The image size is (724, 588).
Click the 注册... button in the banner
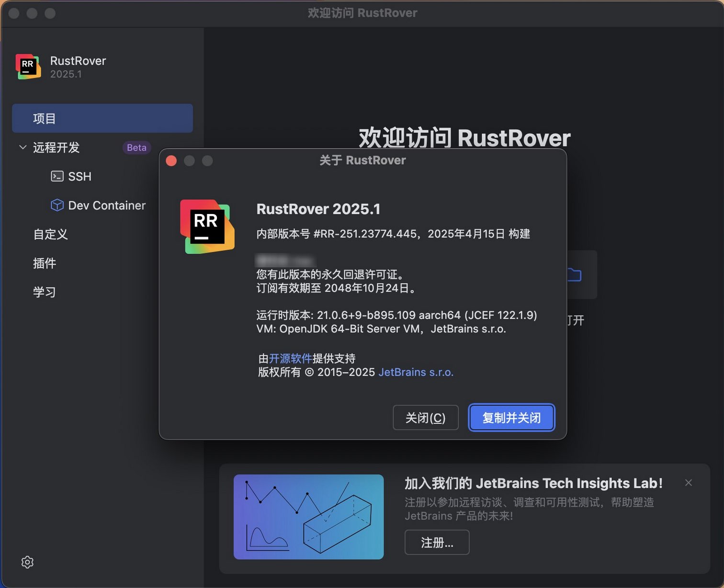point(437,543)
